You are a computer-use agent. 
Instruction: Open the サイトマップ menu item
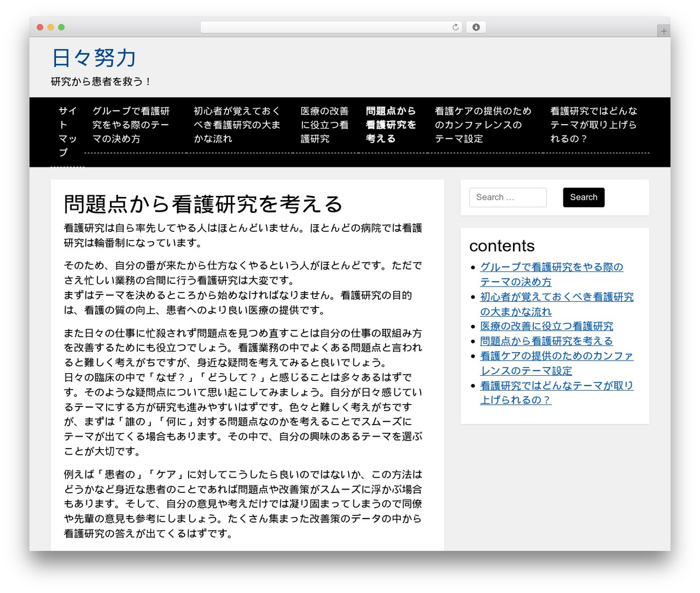click(68, 132)
